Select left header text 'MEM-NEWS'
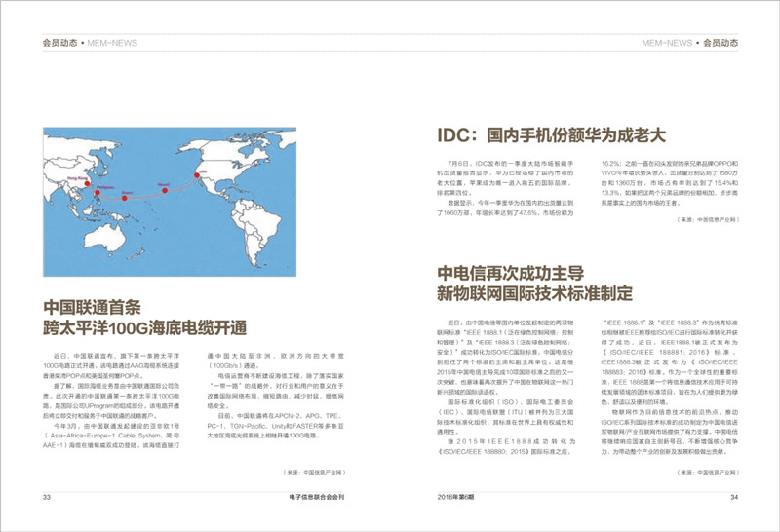780x532 pixels. point(112,43)
